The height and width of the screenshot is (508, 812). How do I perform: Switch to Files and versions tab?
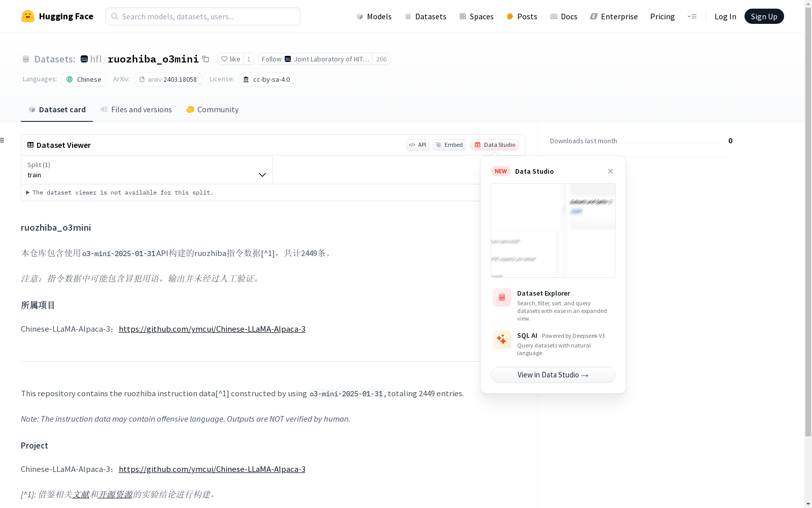(136, 109)
